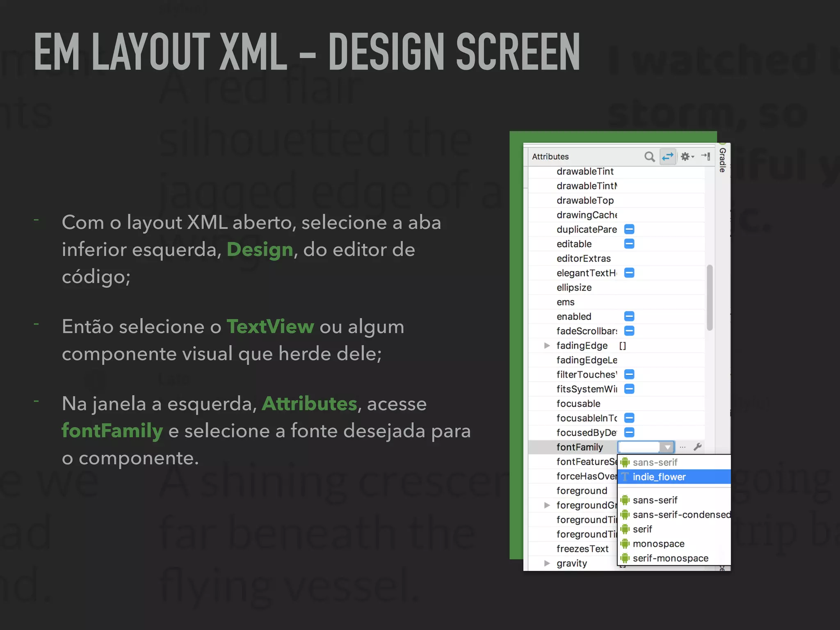Toggle the fitsSystemWindows checkbox
Image resolution: width=840 pixels, height=630 pixels.
point(629,389)
